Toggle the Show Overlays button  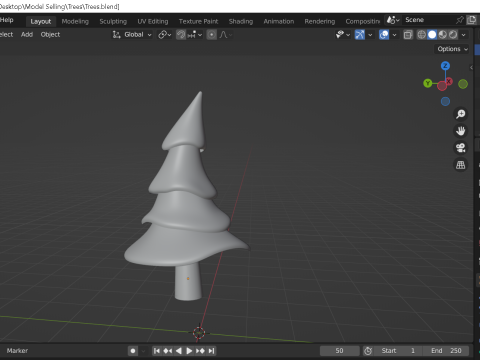[384, 35]
